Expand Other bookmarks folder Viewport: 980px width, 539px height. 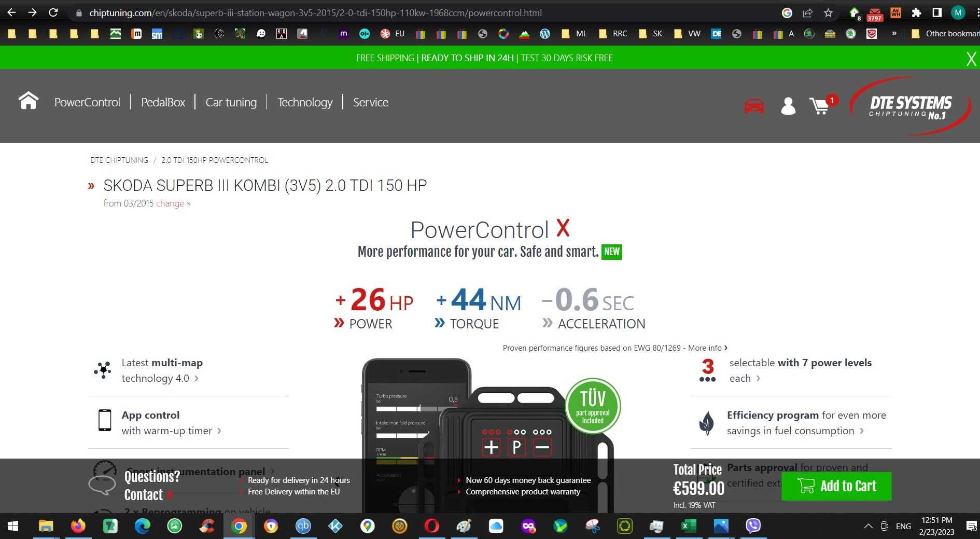pyautogui.click(x=945, y=34)
